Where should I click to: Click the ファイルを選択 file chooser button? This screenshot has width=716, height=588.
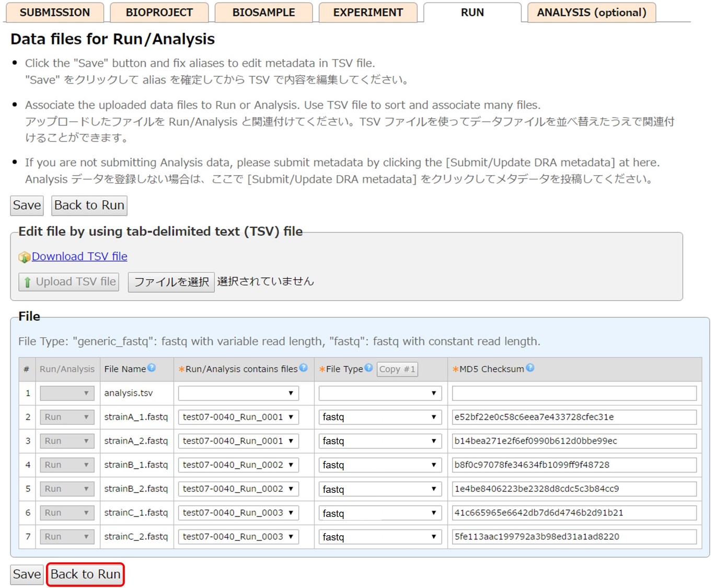(x=171, y=282)
